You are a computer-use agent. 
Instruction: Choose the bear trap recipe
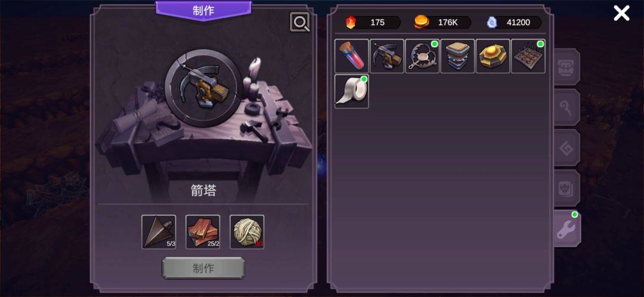point(422,56)
